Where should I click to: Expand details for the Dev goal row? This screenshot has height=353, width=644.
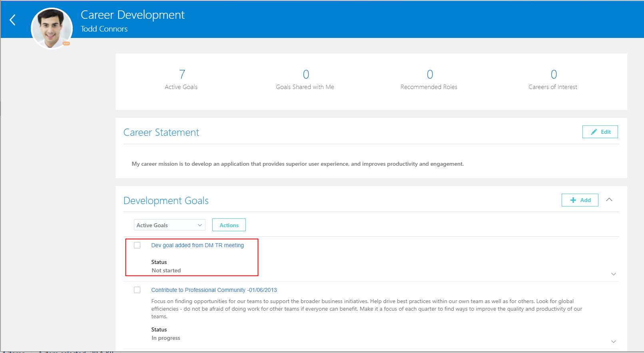[614, 274]
